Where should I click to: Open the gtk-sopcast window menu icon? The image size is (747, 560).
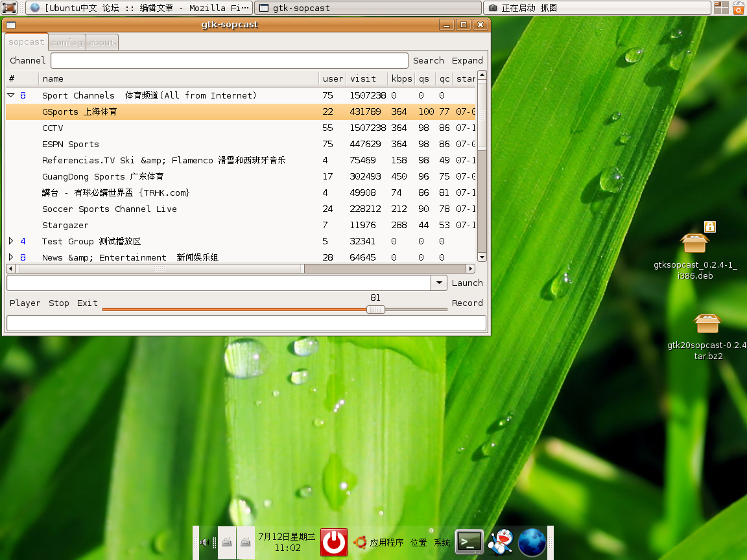(11, 25)
